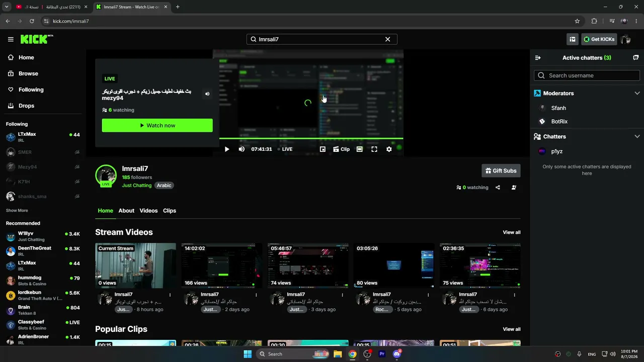Open the Kick hamburger menu

coord(11,39)
